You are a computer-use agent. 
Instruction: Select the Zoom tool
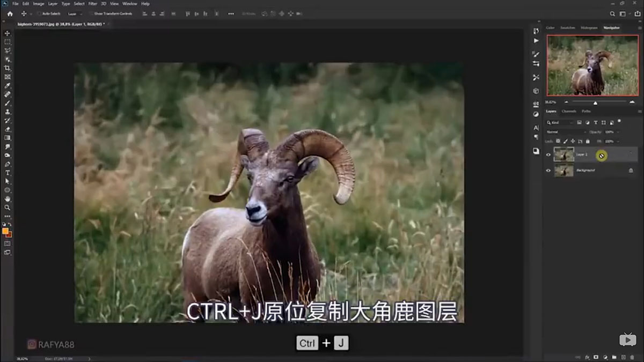pyautogui.click(x=7, y=206)
